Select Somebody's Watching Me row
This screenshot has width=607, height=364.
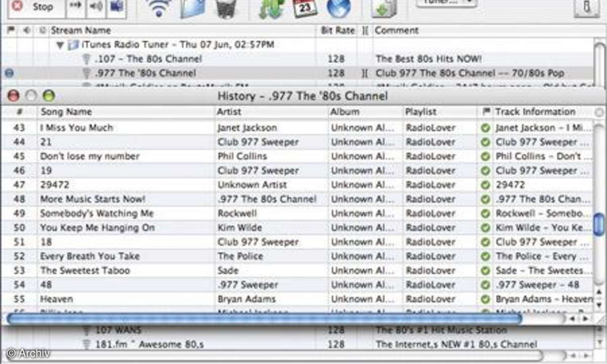pos(296,213)
